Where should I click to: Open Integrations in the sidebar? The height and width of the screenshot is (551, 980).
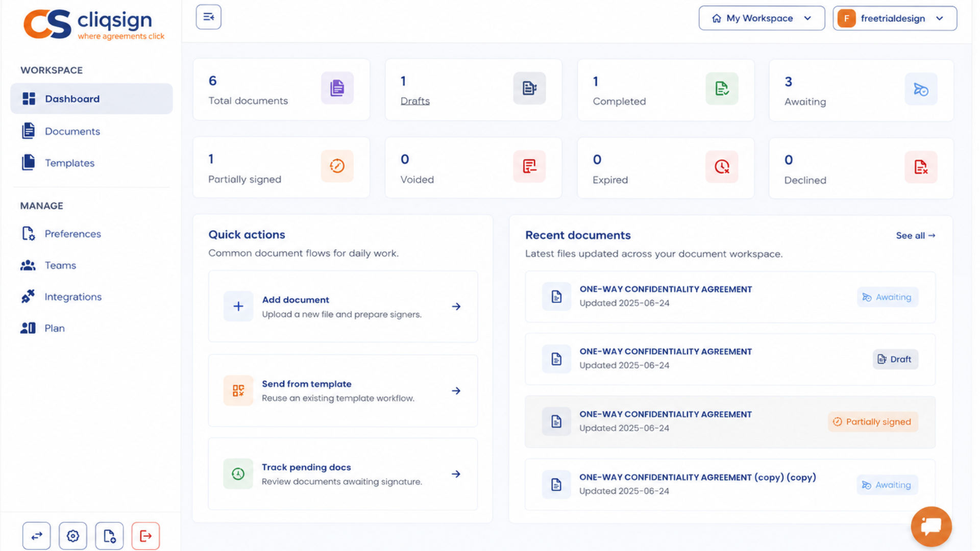[73, 297]
